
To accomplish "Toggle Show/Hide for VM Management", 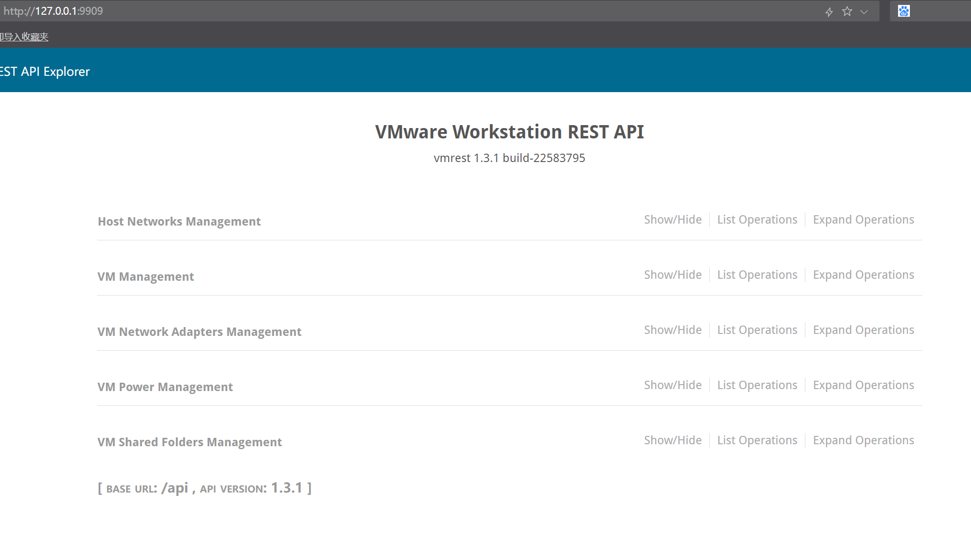I will 673,275.
